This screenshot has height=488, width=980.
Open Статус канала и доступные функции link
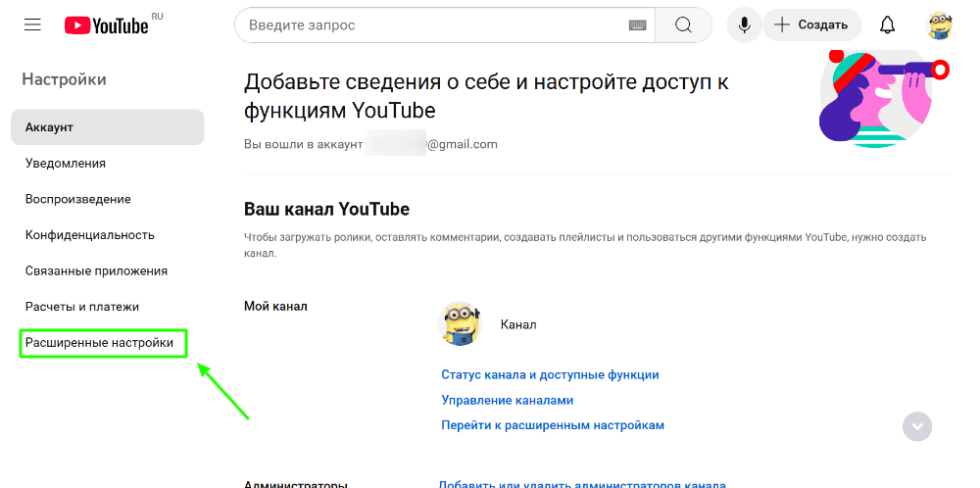pos(550,375)
